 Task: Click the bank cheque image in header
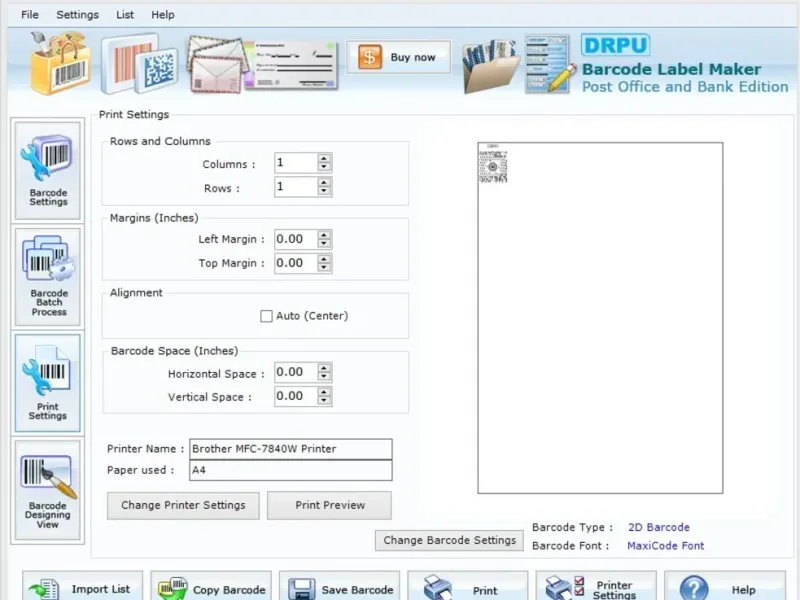tap(292, 65)
